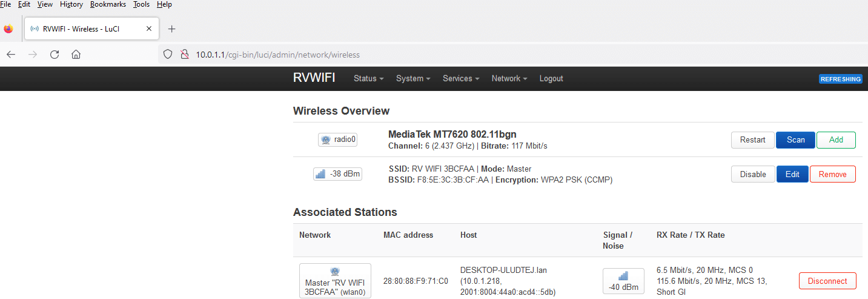Click the -38 dBm signal badge
Viewport: 868px width, 299px height.
tap(337, 174)
